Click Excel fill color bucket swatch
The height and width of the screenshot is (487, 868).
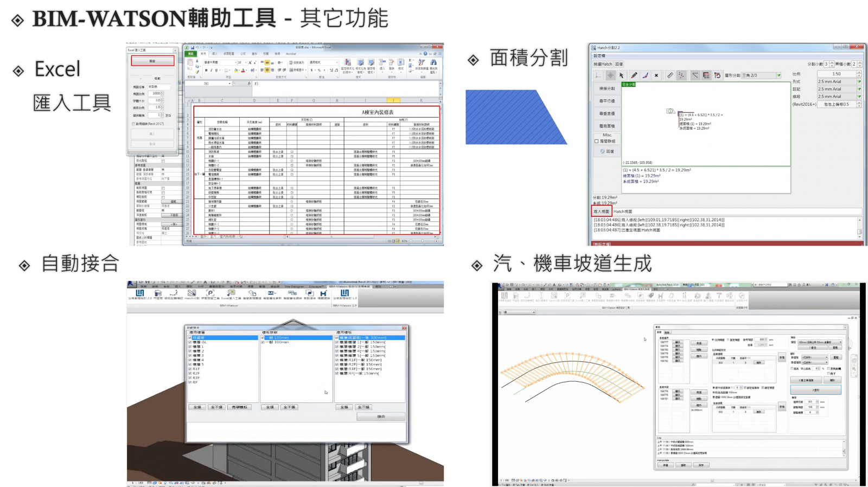235,70
